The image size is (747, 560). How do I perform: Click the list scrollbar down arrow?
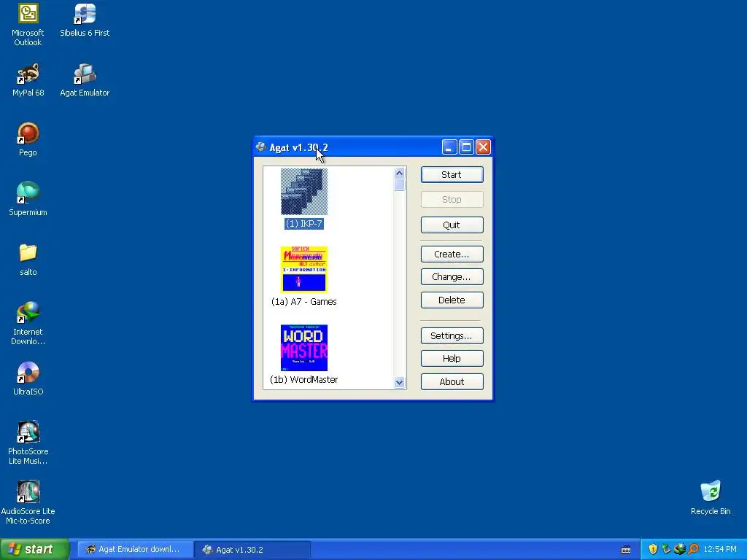399,382
